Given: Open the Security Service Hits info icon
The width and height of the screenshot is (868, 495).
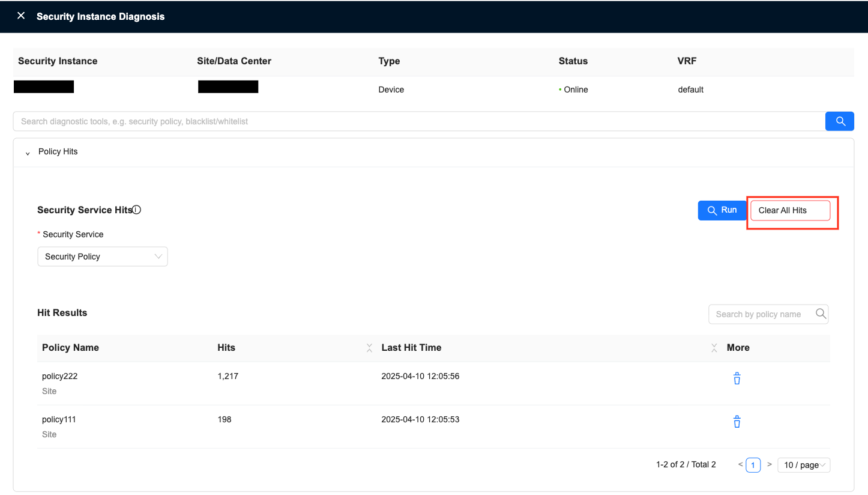Looking at the screenshot, I should tap(137, 210).
